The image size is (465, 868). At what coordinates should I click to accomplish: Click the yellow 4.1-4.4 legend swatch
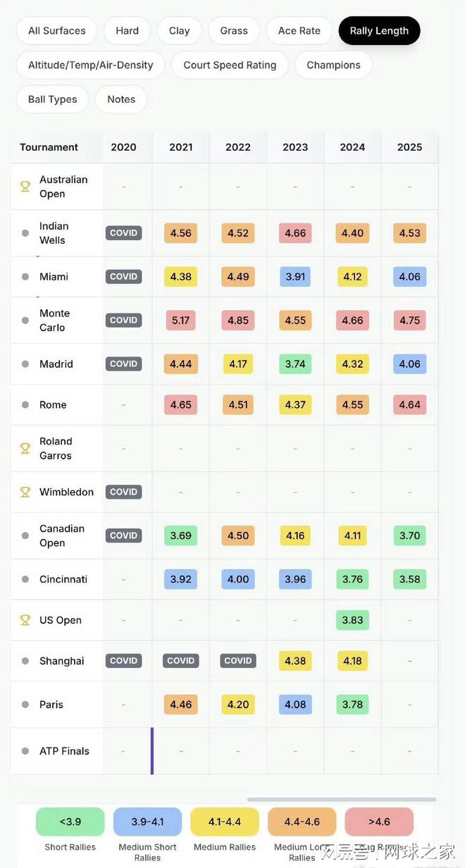coord(225,821)
